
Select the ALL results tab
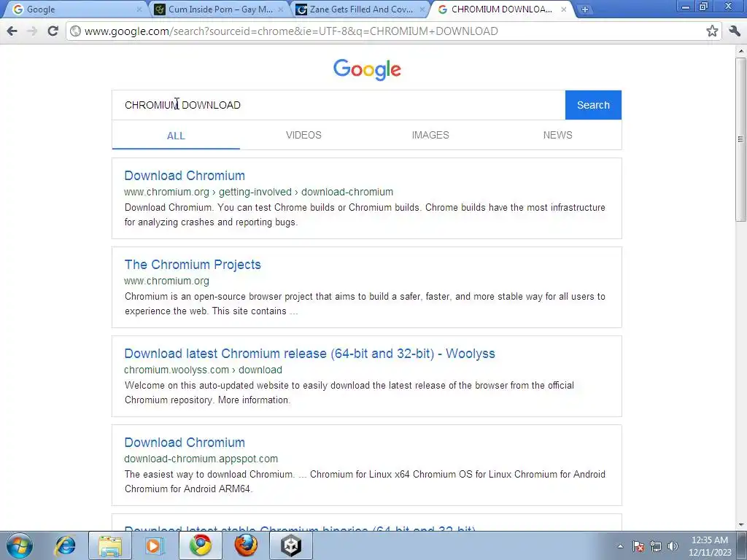[176, 136]
